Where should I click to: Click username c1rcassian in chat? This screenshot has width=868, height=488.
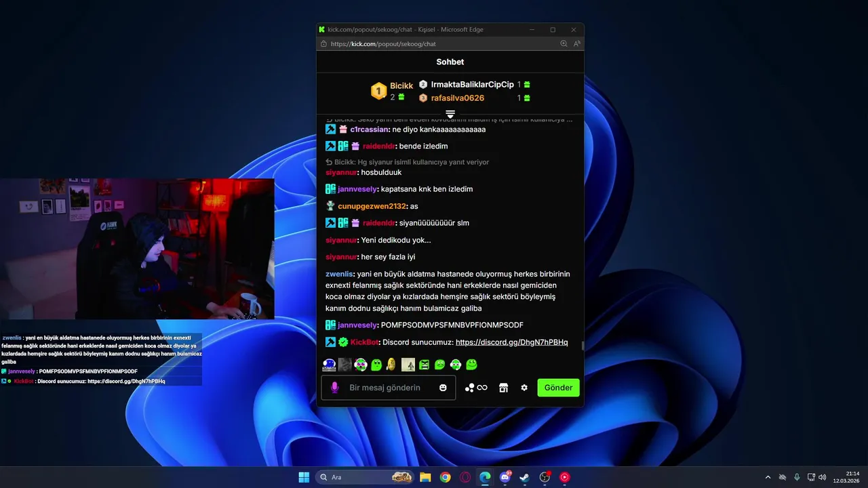tap(369, 129)
